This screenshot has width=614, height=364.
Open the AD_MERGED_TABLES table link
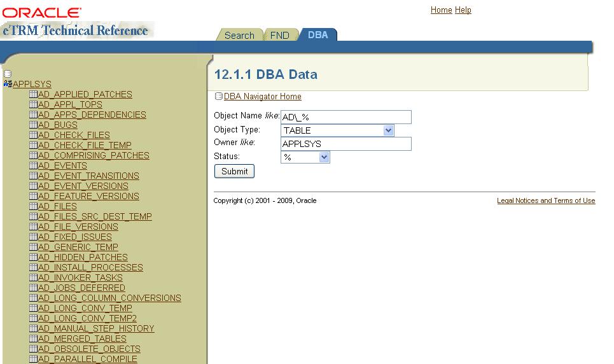(x=82, y=339)
